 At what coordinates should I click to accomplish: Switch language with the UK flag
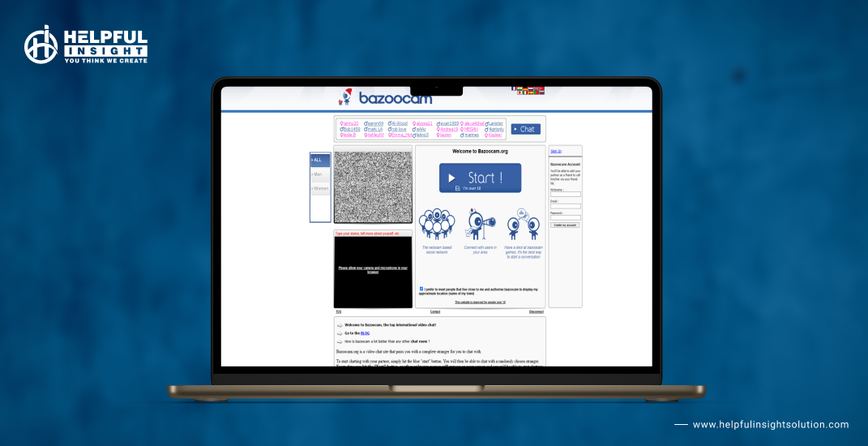click(x=537, y=88)
